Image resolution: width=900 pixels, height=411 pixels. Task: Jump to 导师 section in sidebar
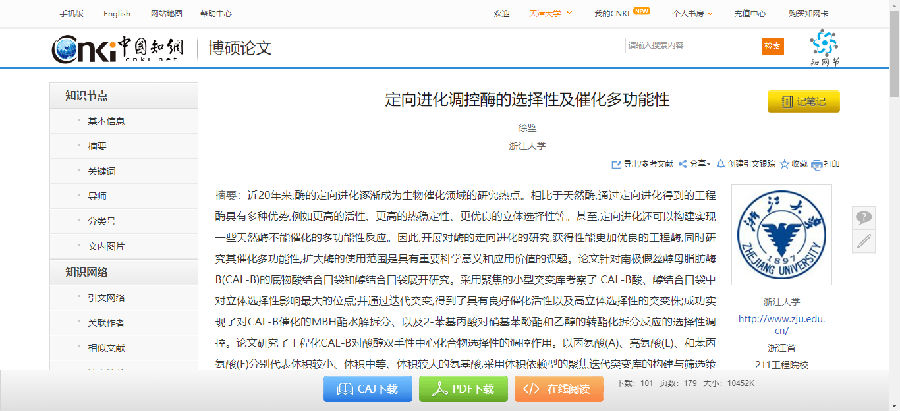[97, 196]
